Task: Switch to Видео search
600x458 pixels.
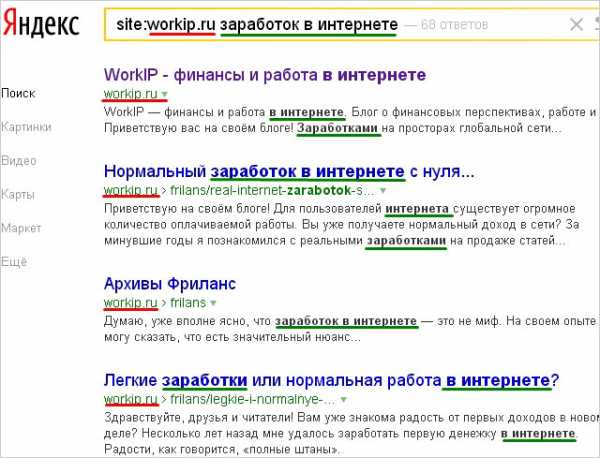Action: [x=18, y=160]
